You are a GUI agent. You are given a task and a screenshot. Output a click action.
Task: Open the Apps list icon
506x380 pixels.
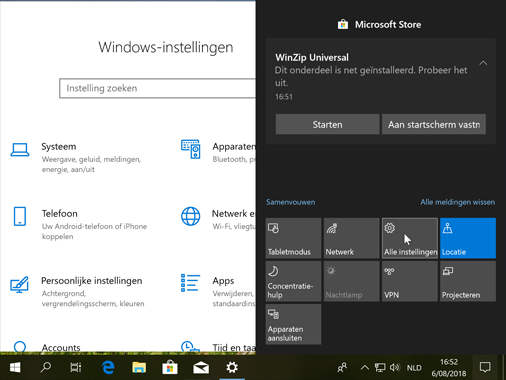[190, 283]
